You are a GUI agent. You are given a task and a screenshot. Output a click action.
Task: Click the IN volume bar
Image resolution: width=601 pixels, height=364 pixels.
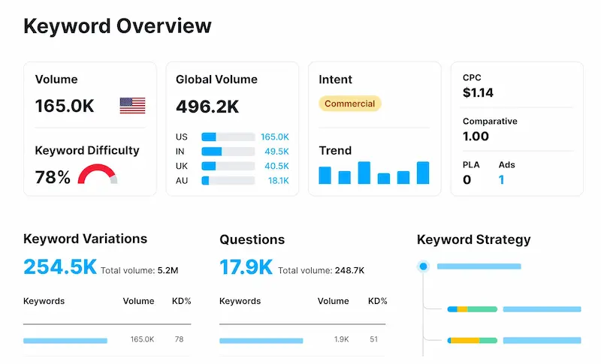(x=228, y=151)
